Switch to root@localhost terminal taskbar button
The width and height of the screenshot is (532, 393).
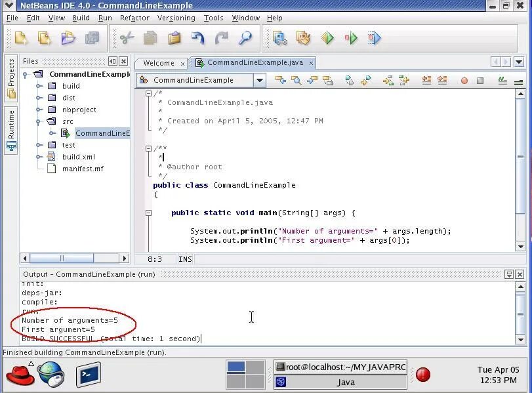(340, 367)
